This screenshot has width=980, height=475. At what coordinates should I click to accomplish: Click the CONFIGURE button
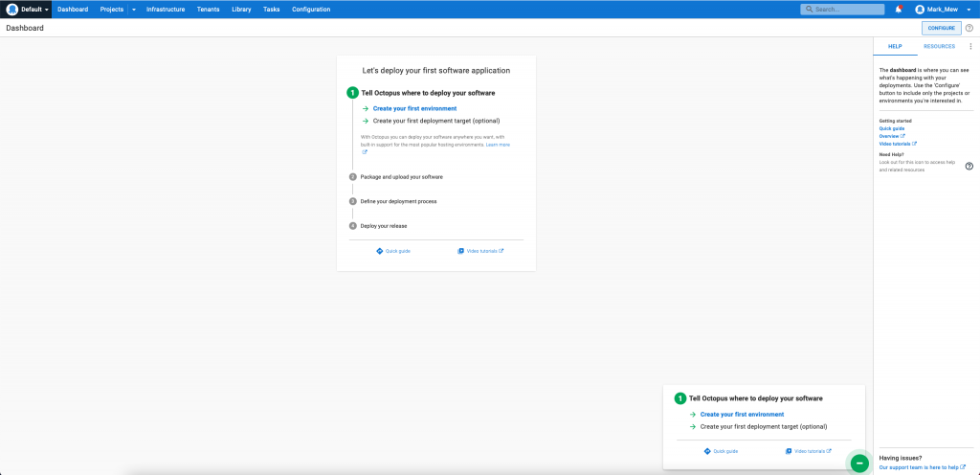pos(942,28)
